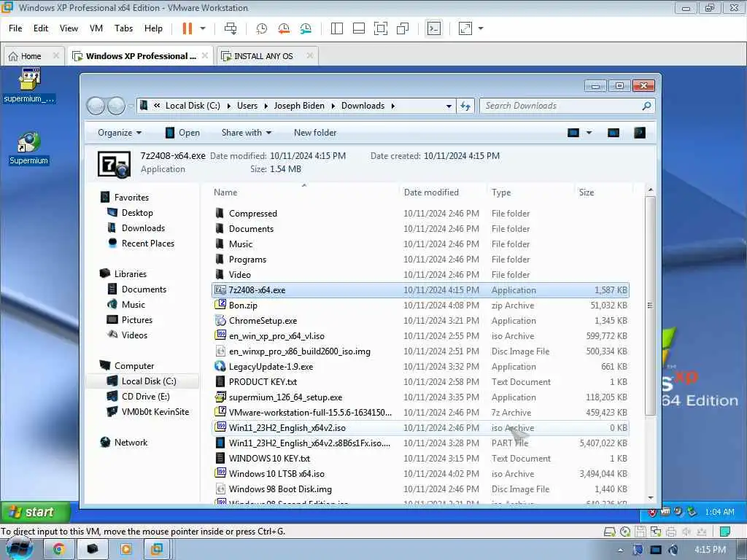The height and width of the screenshot is (560, 747).
Task: Open Explorer help
Action: [x=640, y=133]
